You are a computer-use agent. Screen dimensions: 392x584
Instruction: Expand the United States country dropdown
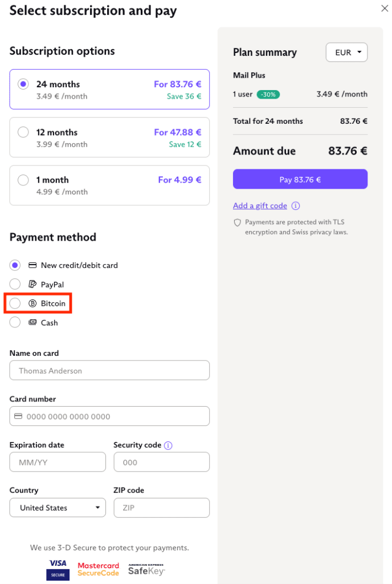[58, 508]
